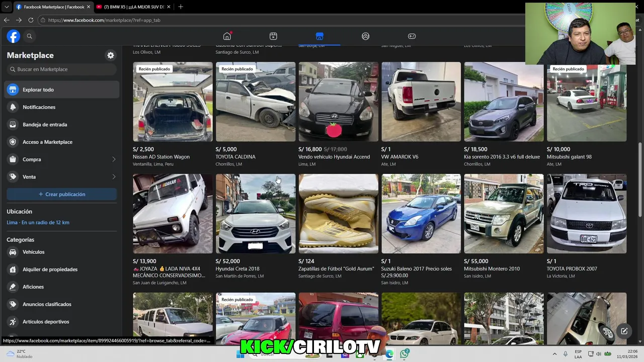Expand the Venta submenu arrow
The height and width of the screenshot is (362, 644).
114,177
